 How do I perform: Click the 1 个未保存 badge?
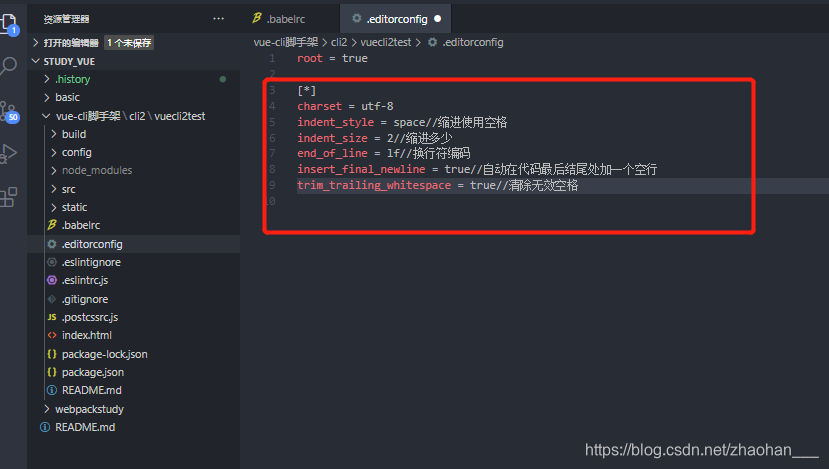129,43
